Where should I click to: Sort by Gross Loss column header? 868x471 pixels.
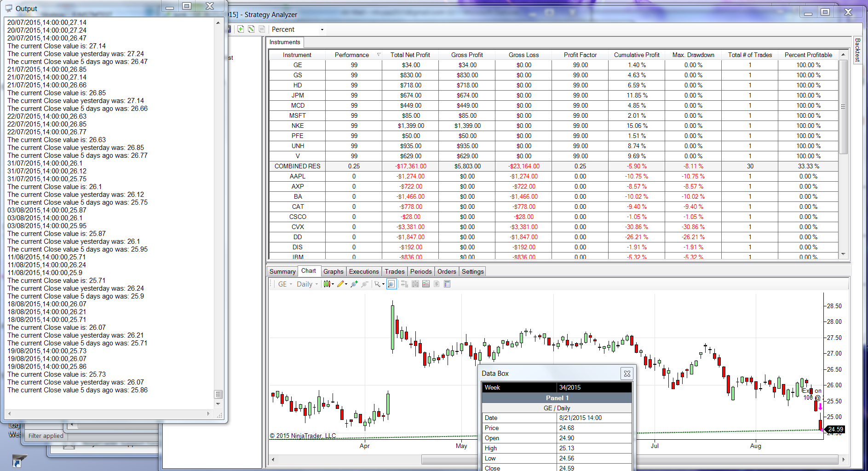point(523,55)
